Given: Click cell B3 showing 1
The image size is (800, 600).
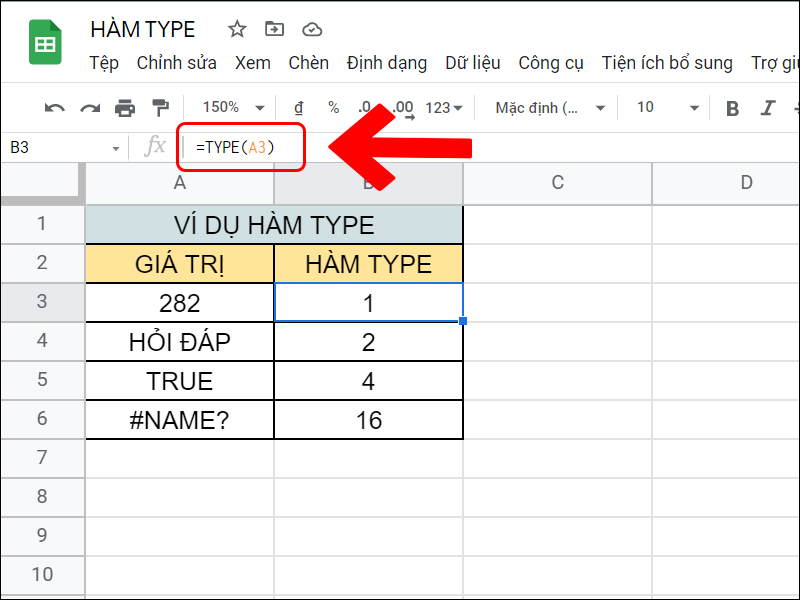Looking at the screenshot, I should point(368,303).
